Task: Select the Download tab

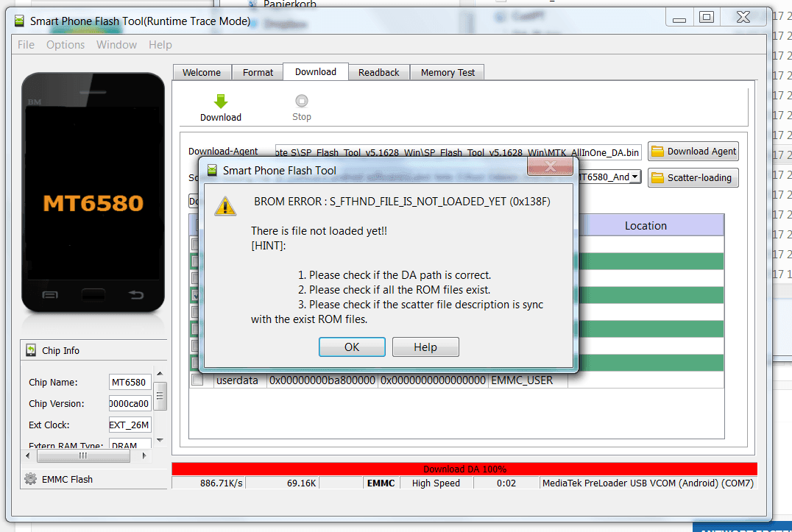Action: tap(316, 71)
